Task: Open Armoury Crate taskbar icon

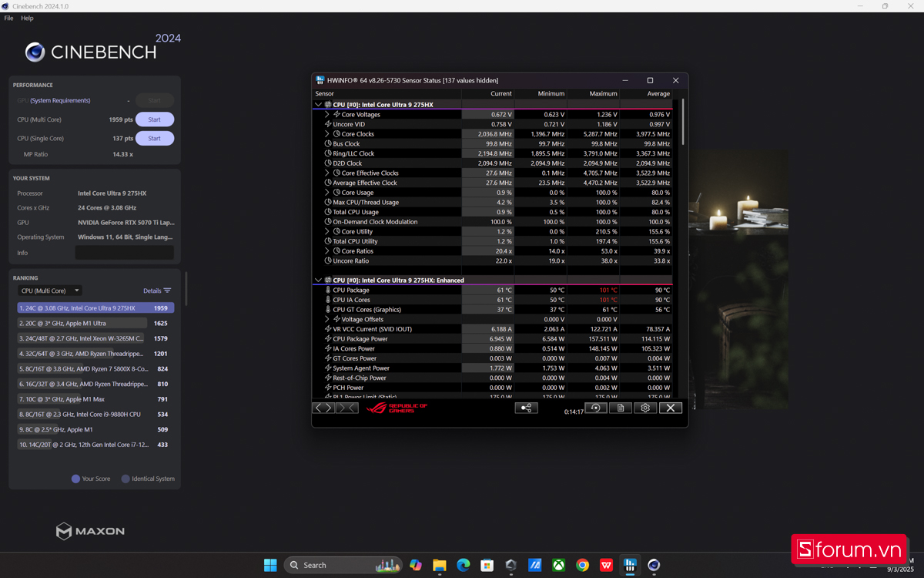Action: [511, 565]
